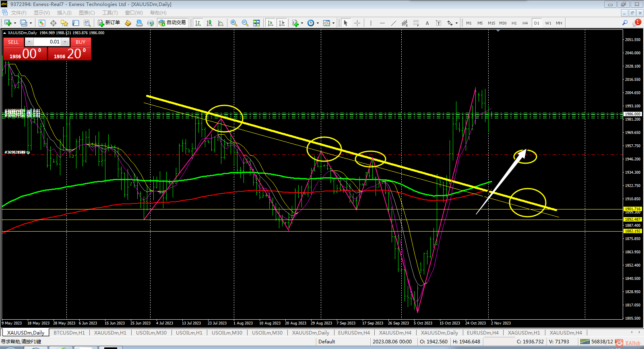644x349 pixels.
Task: Open the 文件(F) menu
Action: (x=19, y=13)
